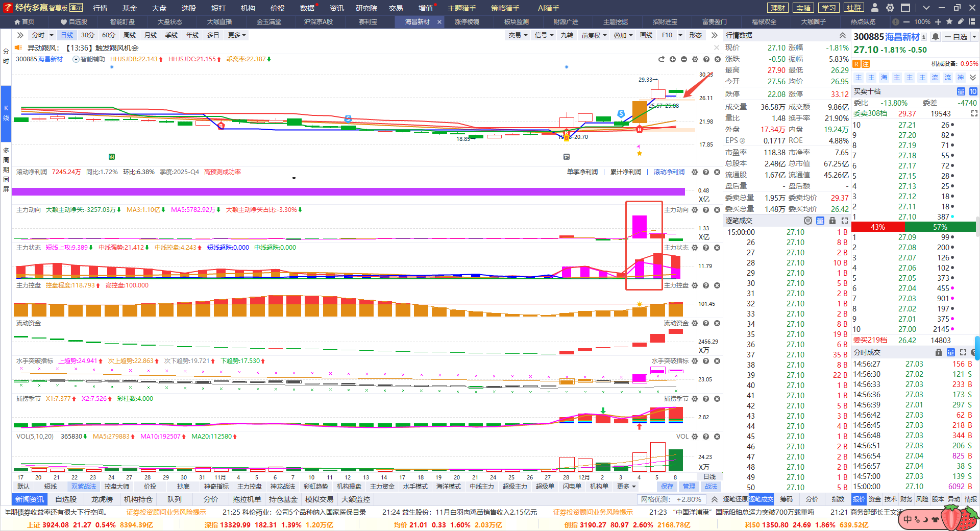Click the price alert bell icon
This screenshot has height=531, width=980.
(936, 37)
